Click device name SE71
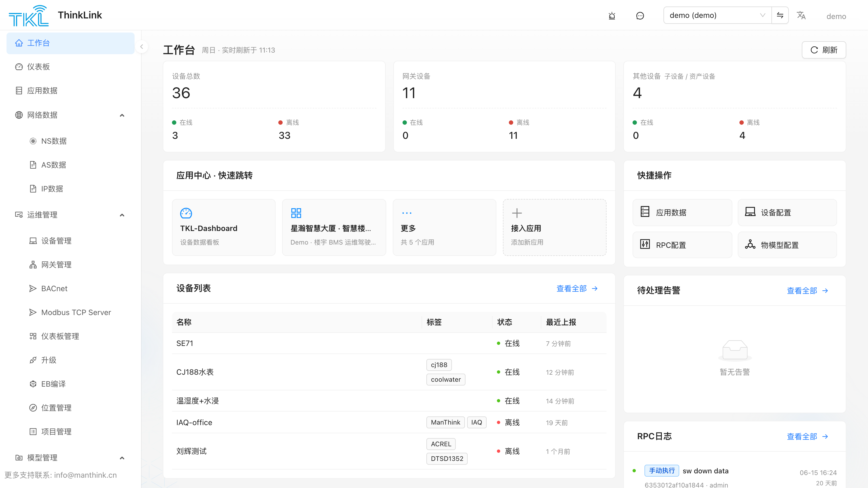 coord(185,343)
